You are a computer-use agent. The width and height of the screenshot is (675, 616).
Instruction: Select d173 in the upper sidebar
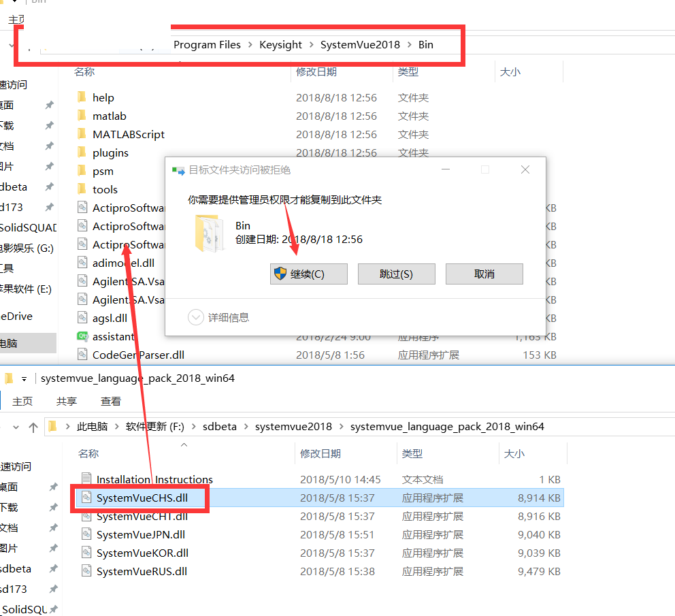click(x=12, y=207)
